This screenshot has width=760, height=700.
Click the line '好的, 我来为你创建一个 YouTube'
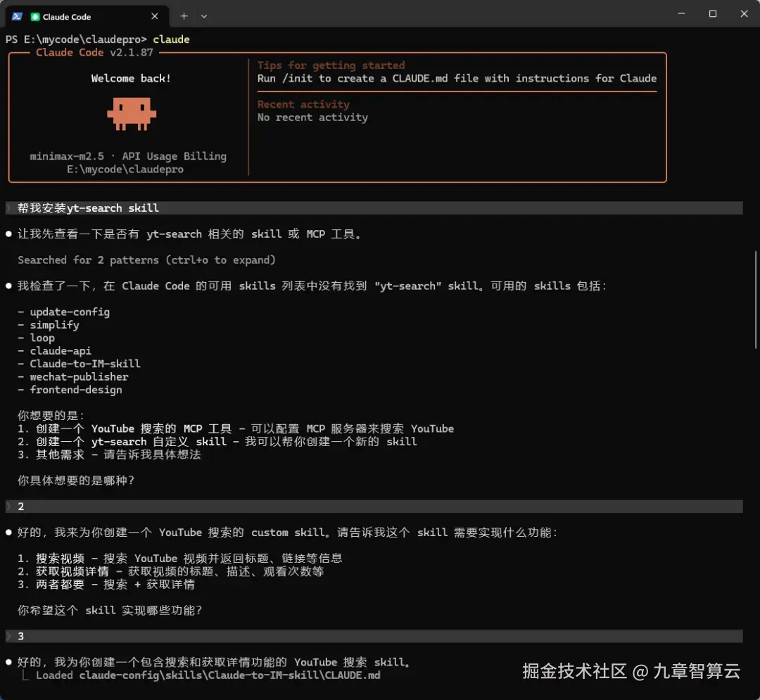point(287,533)
